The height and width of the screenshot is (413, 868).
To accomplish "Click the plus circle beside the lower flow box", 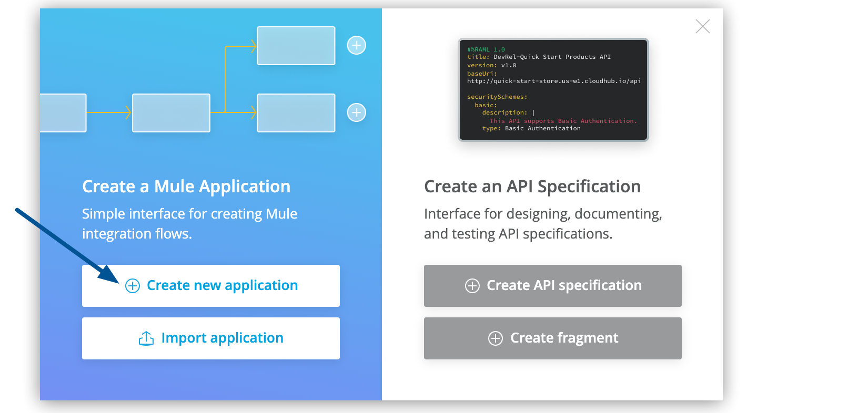I will 357,112.
